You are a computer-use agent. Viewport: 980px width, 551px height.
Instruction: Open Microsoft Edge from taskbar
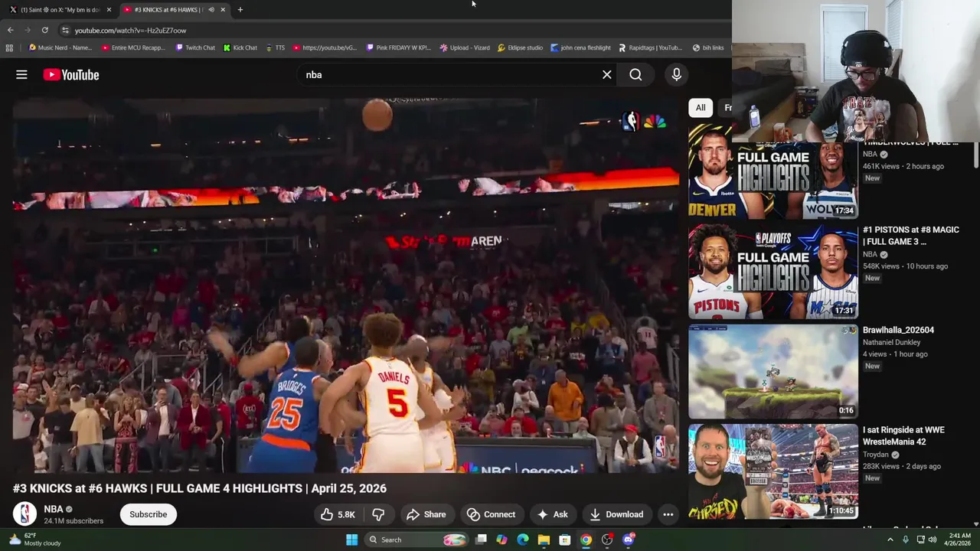tap(523, 540)
